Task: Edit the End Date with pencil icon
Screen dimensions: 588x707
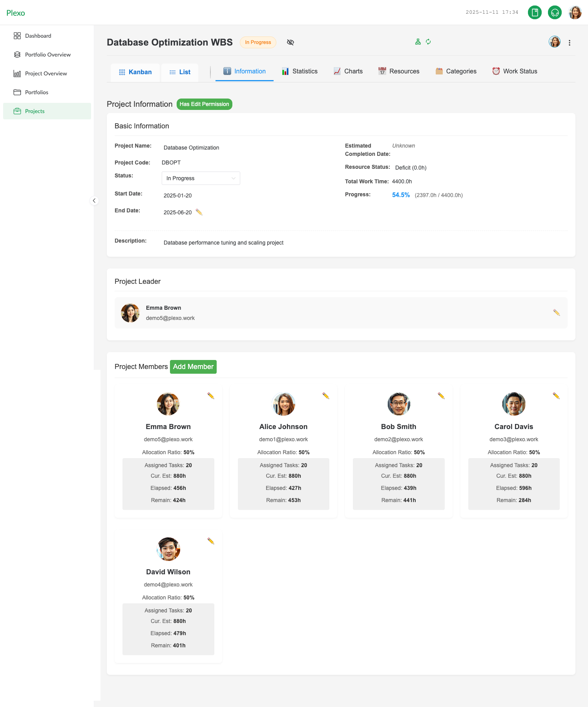Action: coord(199,212)
